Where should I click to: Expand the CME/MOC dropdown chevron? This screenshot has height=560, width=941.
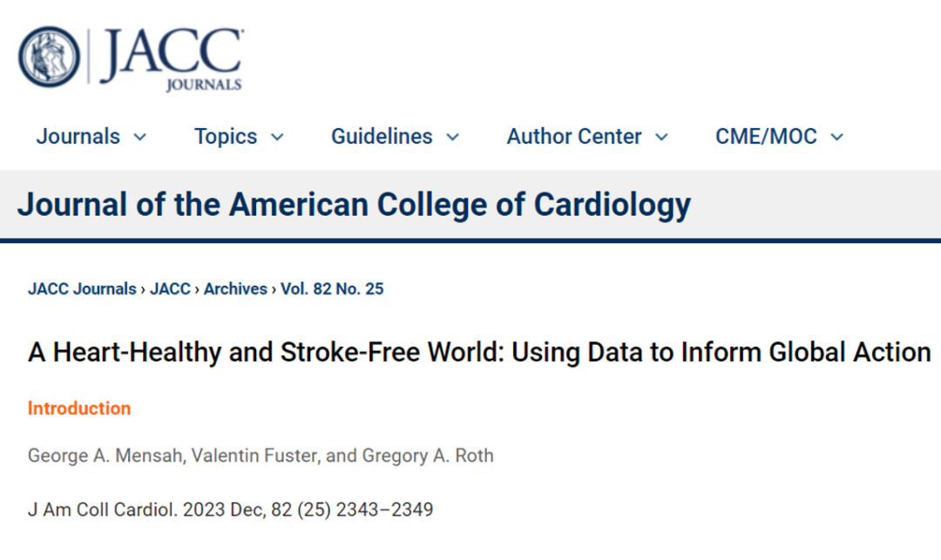[837, 138]
